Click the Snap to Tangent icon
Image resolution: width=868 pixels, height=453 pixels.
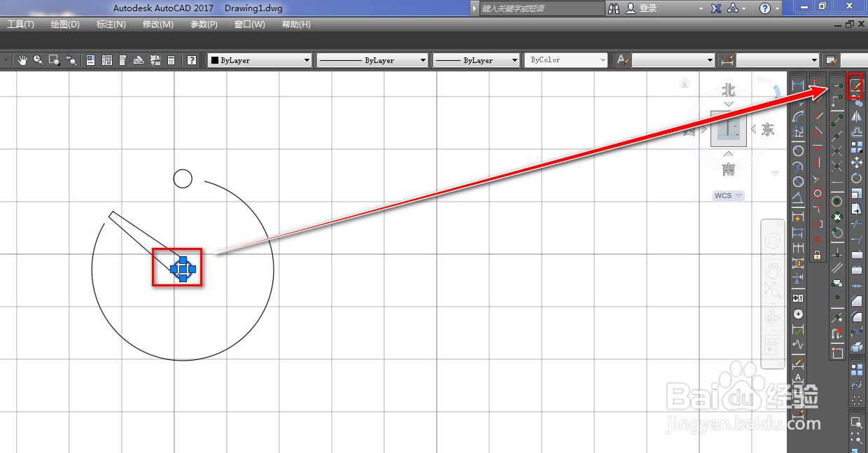point(837,234)
